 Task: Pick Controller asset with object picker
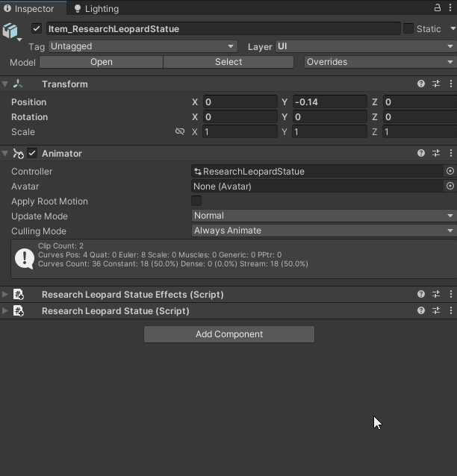click(450, 171)
